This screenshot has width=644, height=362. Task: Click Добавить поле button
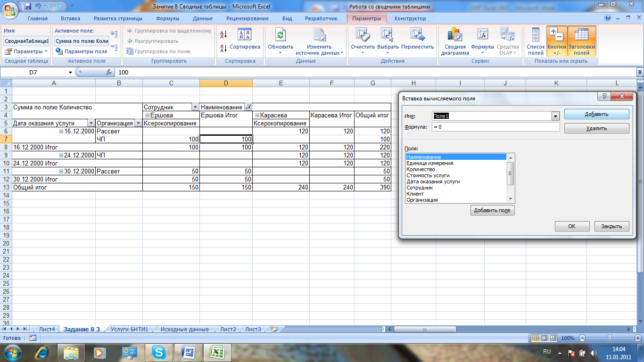pos(492,210)
